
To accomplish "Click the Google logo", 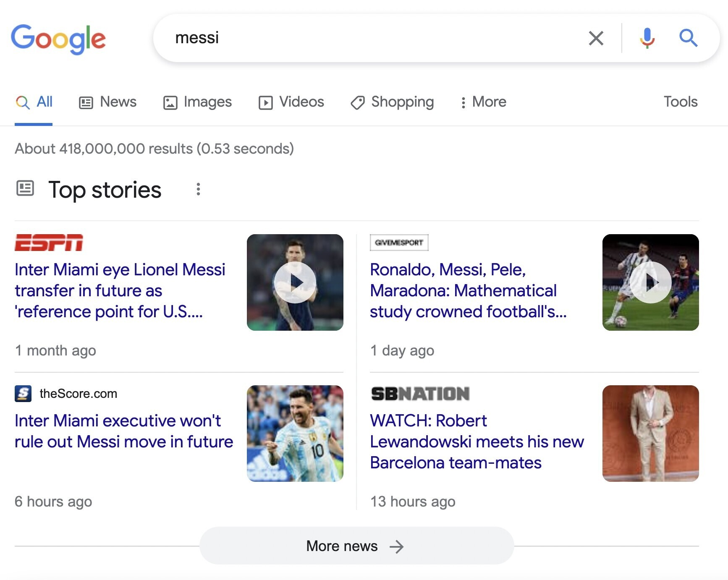I will [58, 39].
